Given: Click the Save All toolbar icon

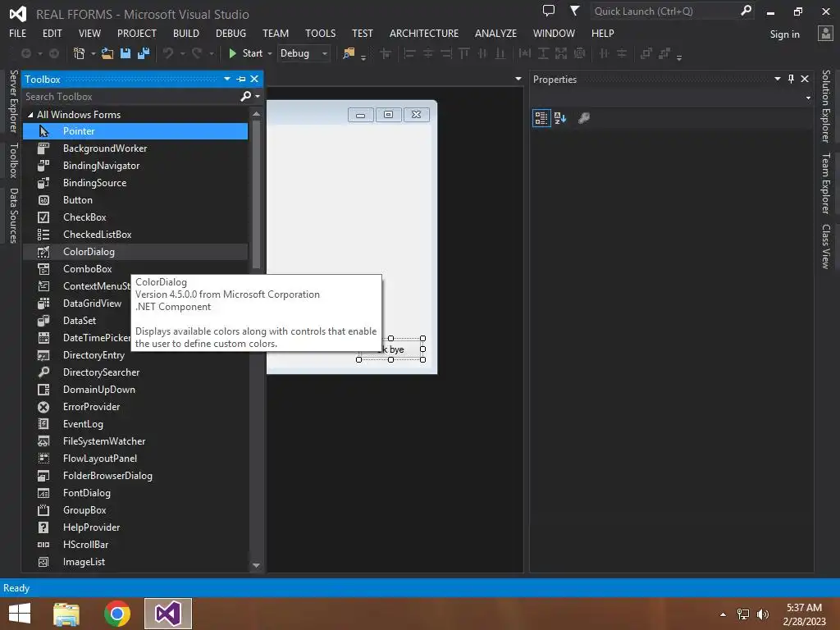Looking at the screenshot, I should pyautogui.click(x=144, y=53).
